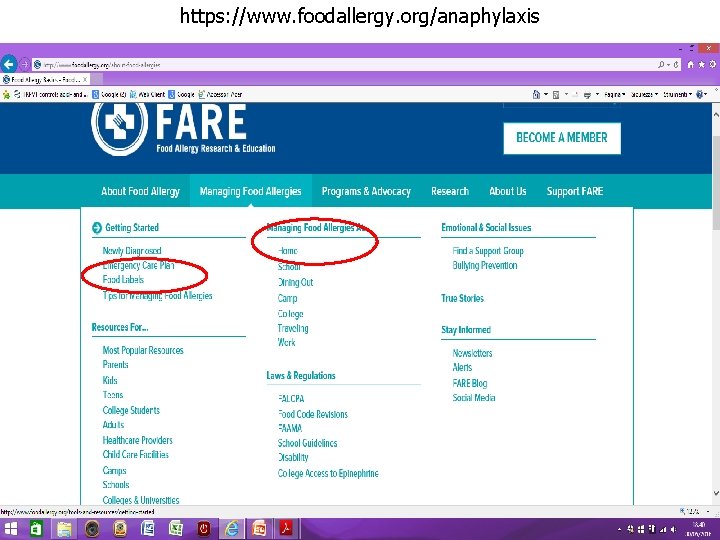Image resolution: width=720 pixels, height=540 pixels.
Task: Click the Web Client favorites bar bookmark
Action: click(147, 95)
